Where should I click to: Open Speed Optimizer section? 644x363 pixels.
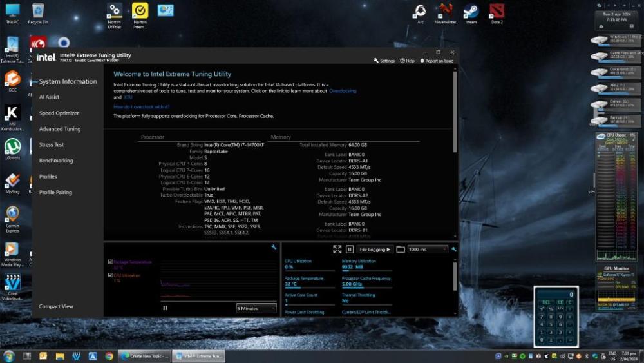pos(59,113)
